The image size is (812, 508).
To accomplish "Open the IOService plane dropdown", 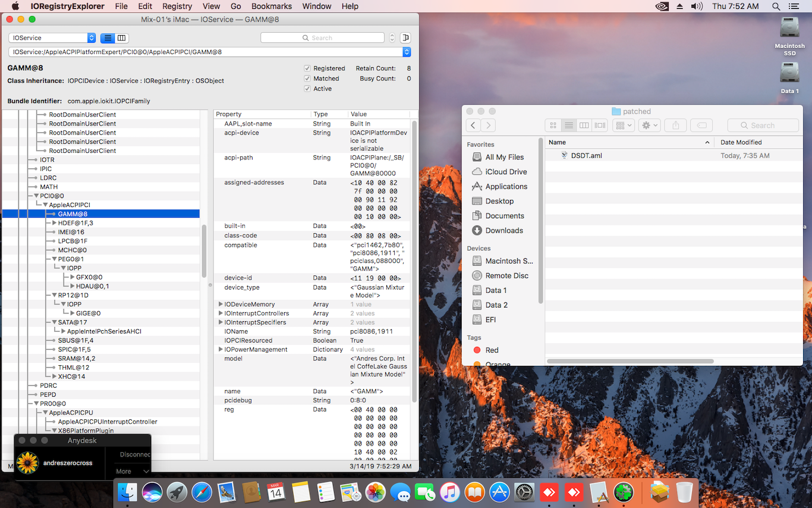I will (x=52, y=38).
